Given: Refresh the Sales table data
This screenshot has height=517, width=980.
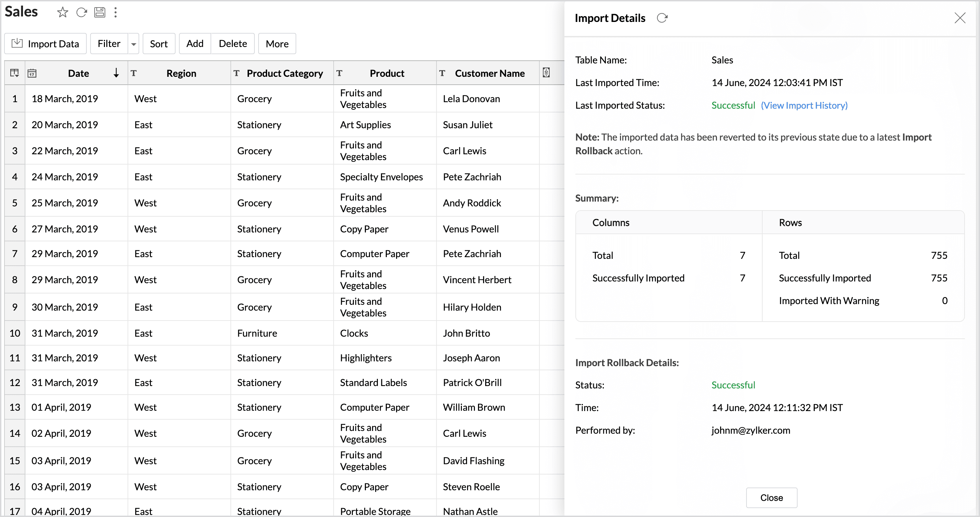Looking at the screenshot, I should tap(81, 13).
